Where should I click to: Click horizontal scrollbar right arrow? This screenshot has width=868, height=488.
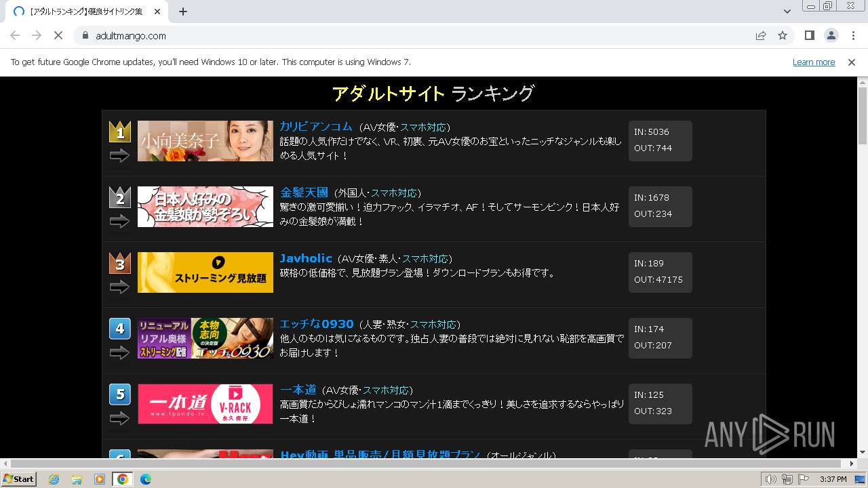pyautogui.click(x=852, y=464)
